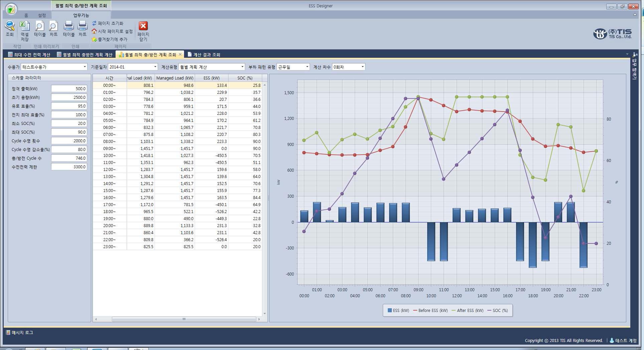Screen dimensions: 644x350
Task: Open the 월별 최적 충방전 계획 계산 tab
Action: tap(85, 54)
